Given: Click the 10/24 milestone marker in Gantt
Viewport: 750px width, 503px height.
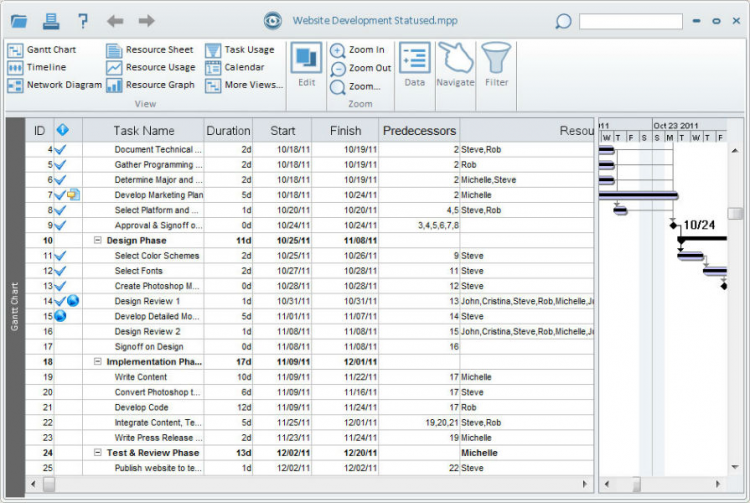Looking at the screenshot, I should coord(673,225).
